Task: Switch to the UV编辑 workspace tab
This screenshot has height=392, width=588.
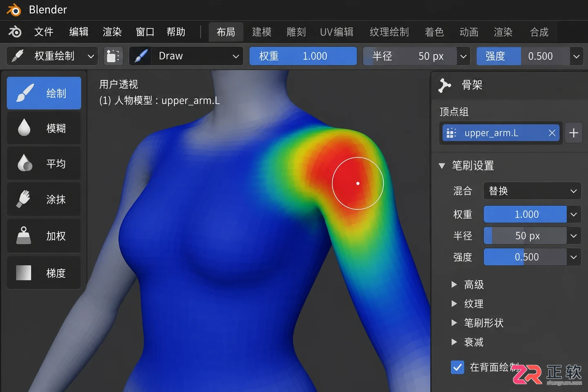Action: coord(336,32)
